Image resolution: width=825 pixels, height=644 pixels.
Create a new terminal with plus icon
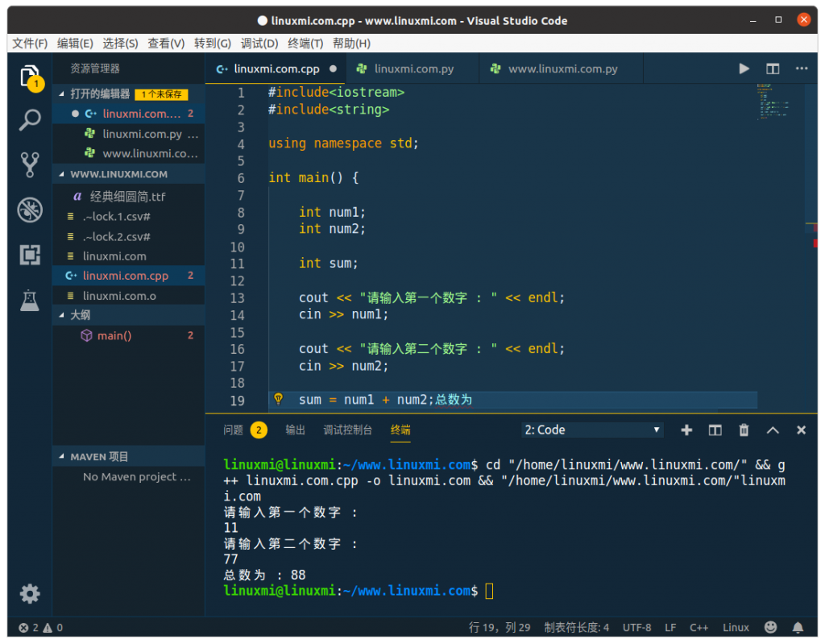tap(686, 430)
